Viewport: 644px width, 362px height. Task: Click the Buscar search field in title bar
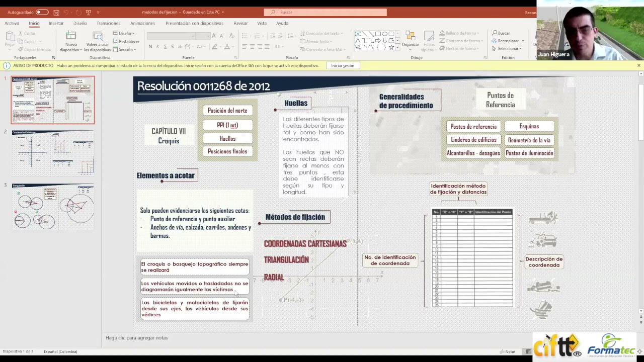pos(326,12)
